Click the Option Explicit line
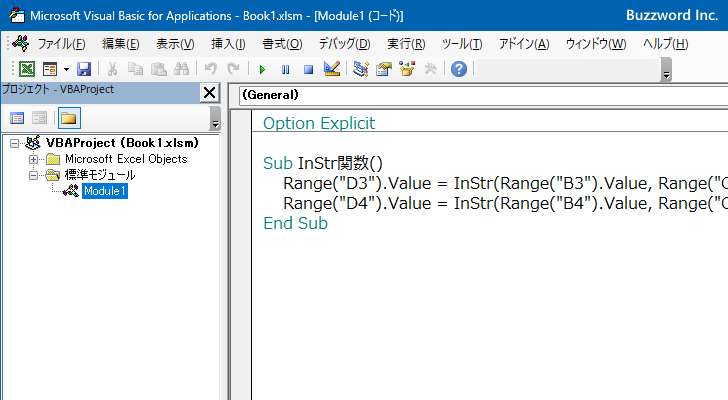Image resolution: width=728 pixels, height=400 pixels. (x=319, y=123)
